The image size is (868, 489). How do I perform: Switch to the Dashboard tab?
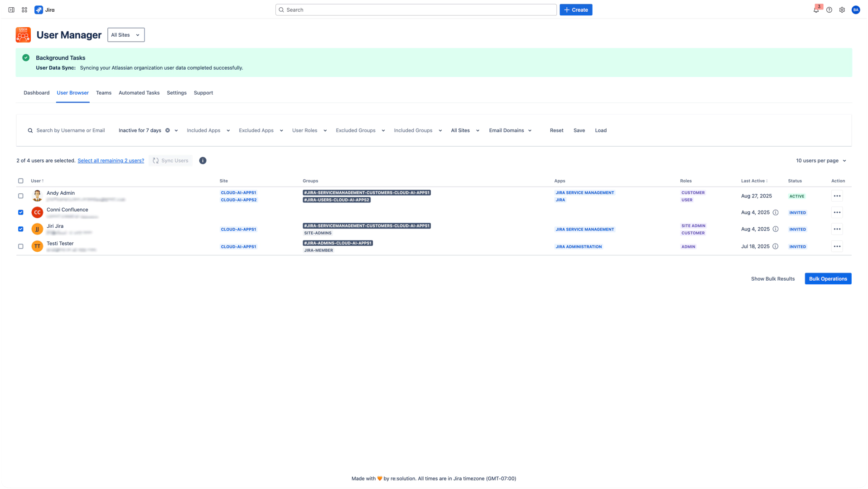click(36, 93)
